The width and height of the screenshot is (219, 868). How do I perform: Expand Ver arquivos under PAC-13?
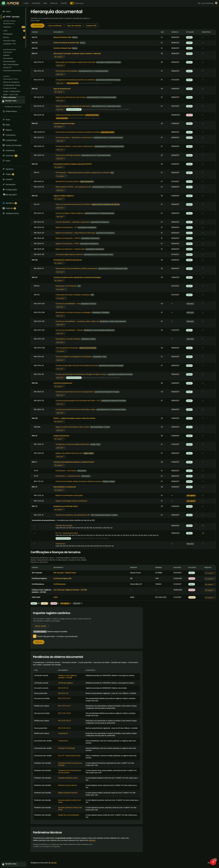[59, 510]
